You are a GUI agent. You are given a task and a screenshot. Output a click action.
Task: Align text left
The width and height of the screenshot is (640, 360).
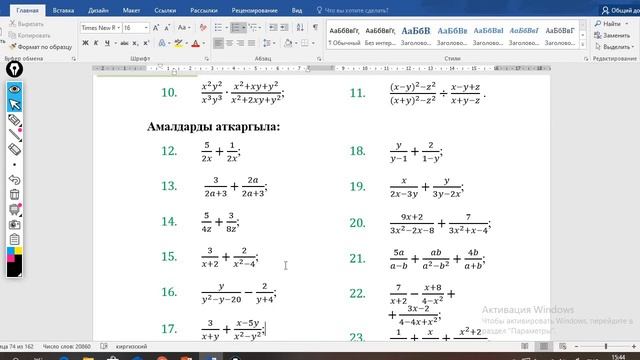[x=218, y=43]
